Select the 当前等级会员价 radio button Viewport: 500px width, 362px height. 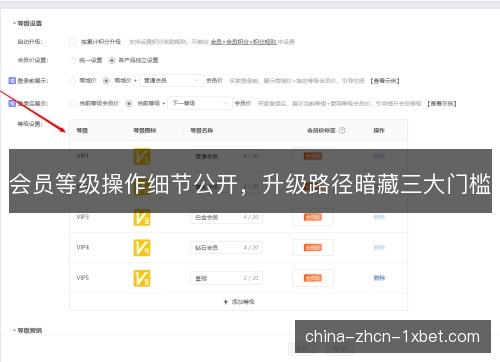tap(72, 103)
